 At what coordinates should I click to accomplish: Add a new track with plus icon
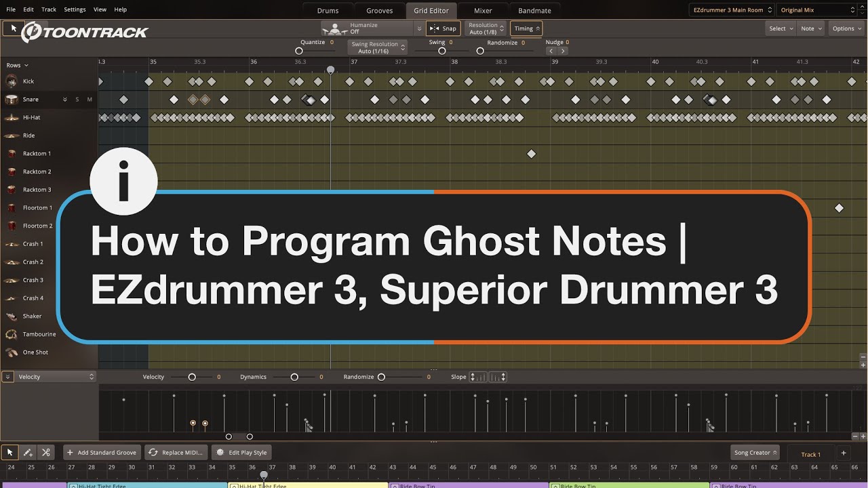(844, 453)
